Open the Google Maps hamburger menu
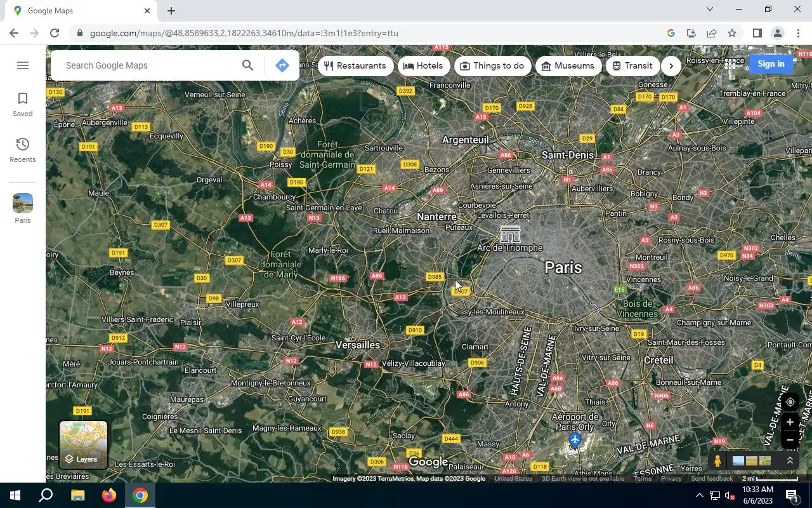 (x=23, y=65)
